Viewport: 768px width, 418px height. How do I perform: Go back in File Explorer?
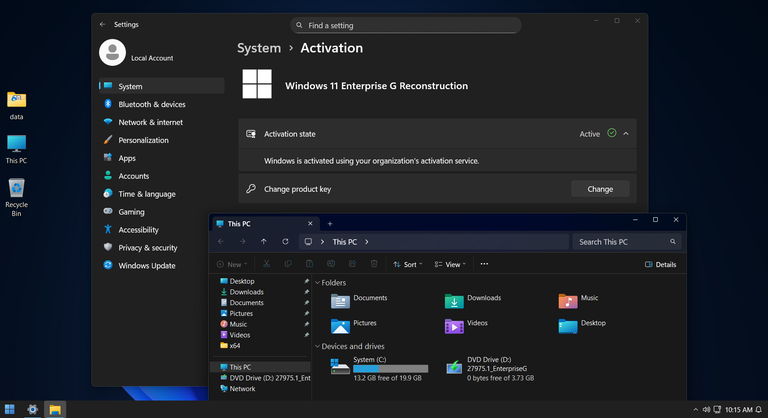[x=221, y=242]
